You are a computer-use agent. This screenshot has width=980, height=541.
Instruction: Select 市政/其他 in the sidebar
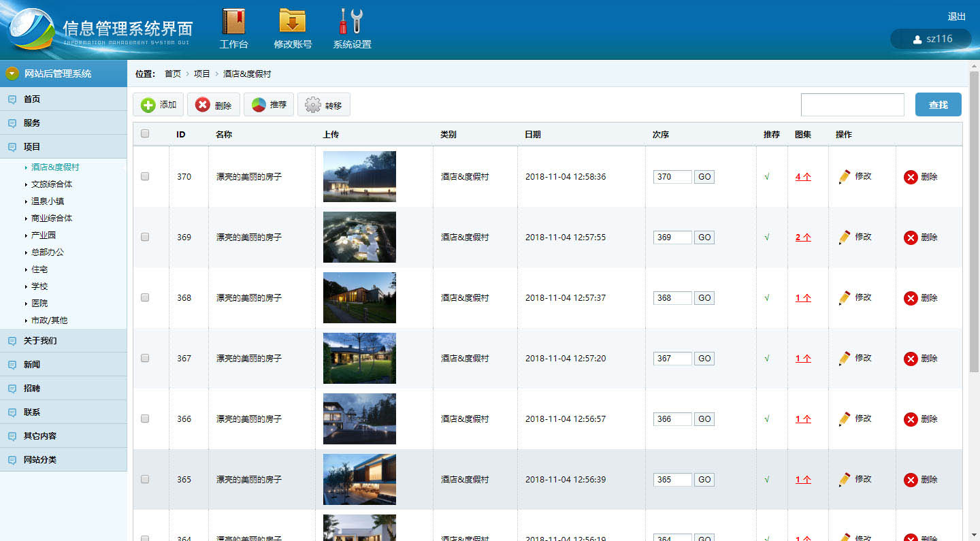pyautogui.click(x=49, y=321)
